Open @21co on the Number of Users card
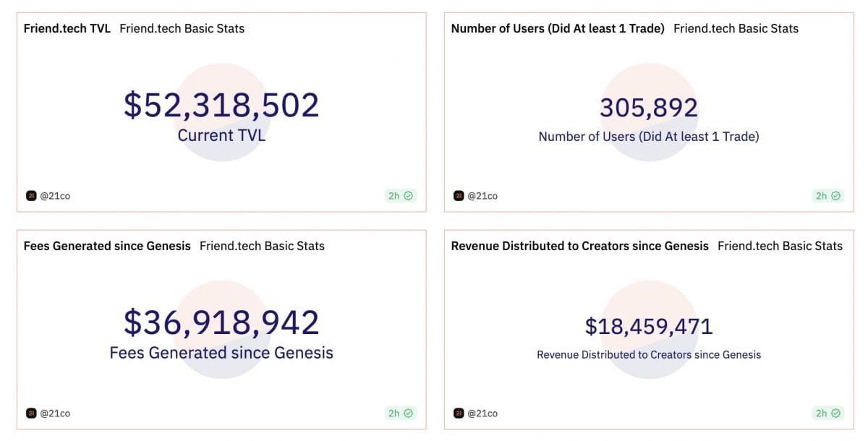The image size is (868, 441). click(x=483, y=195)
